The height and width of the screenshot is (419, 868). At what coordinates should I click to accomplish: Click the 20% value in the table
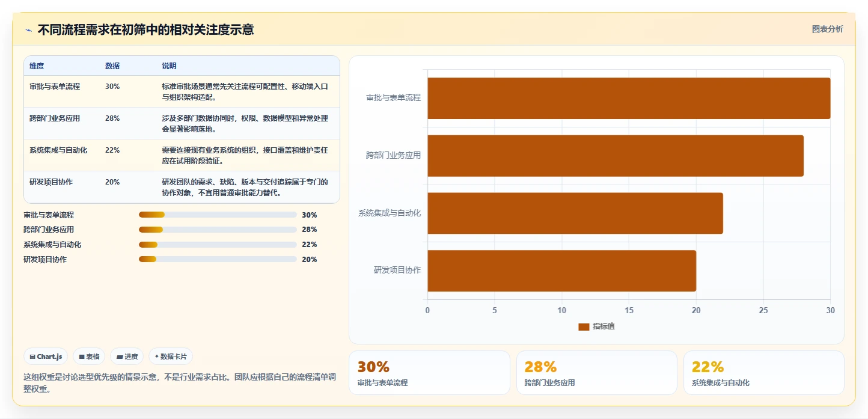tap(112, 182)
